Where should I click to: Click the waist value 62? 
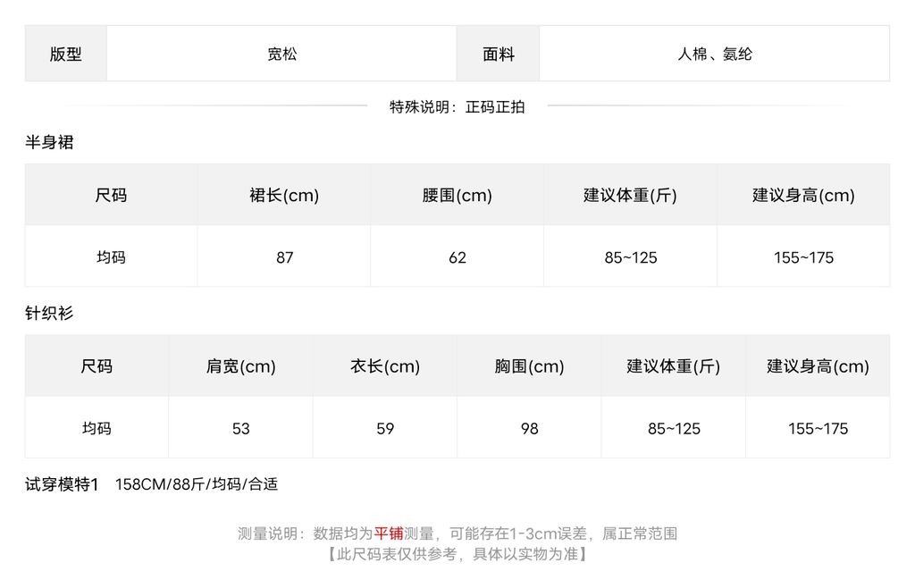click(x=457, y=256)
